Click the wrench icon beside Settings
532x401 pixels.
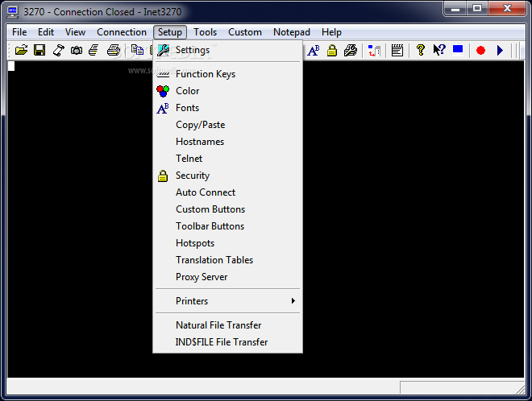click(163, 50)
